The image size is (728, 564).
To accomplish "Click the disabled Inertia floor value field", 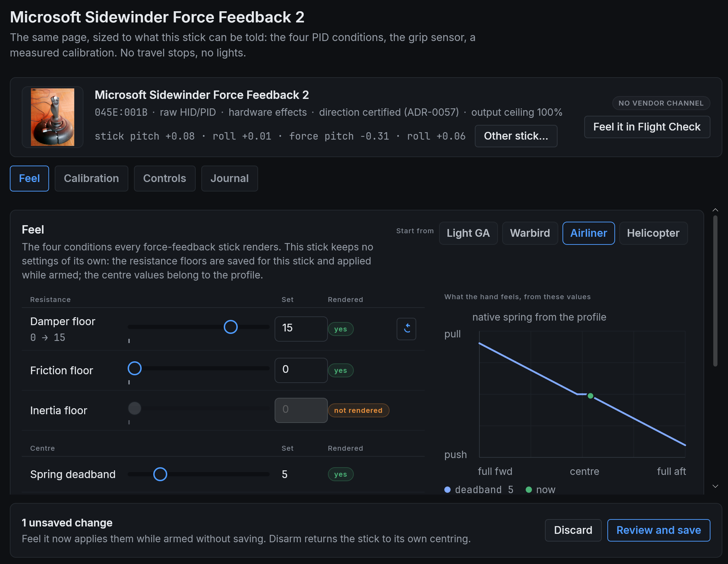I will click(301, 410).
